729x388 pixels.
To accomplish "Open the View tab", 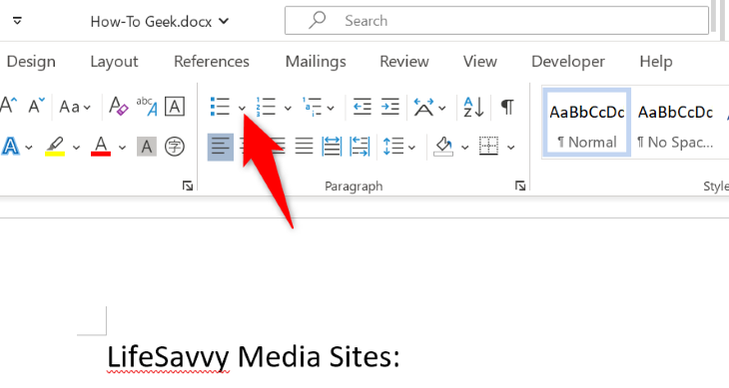I will (x=480, y=62).
